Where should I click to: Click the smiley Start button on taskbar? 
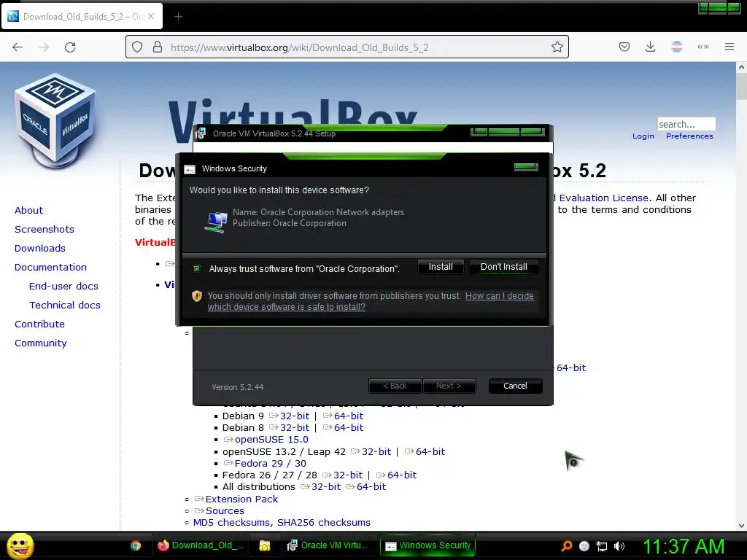point(20,545)
